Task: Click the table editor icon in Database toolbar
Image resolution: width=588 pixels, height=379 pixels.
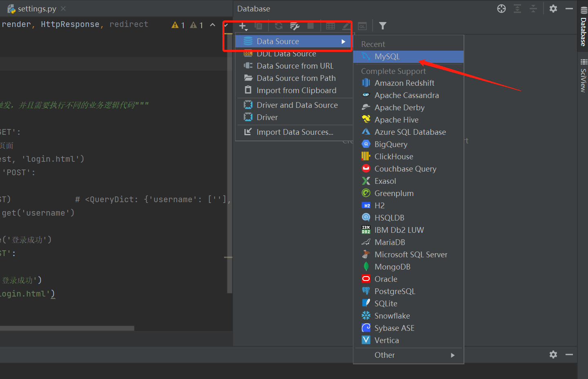Action: pyautogui.click(x=331, y=26)
